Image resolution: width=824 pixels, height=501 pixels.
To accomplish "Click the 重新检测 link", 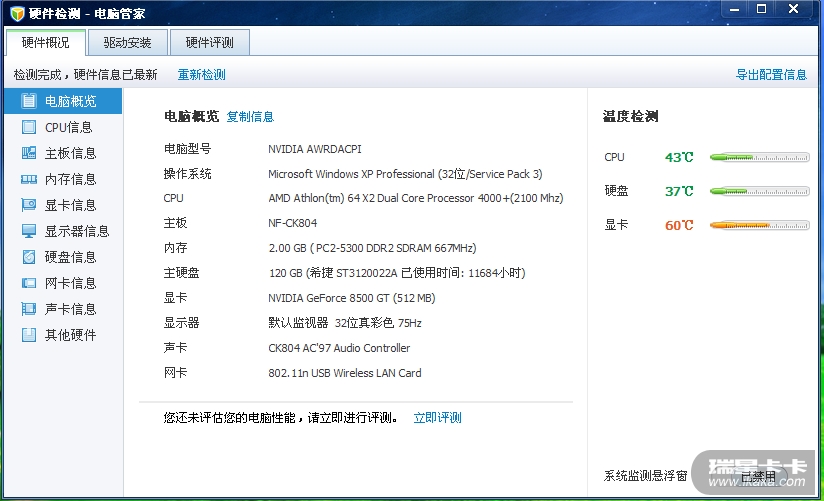I will [201, 75].
